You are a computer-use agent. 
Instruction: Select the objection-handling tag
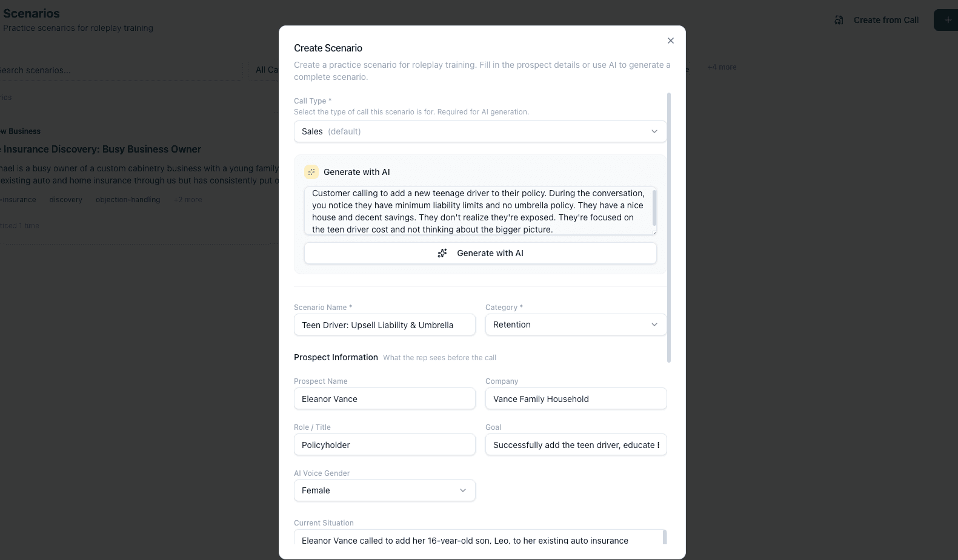128,199
